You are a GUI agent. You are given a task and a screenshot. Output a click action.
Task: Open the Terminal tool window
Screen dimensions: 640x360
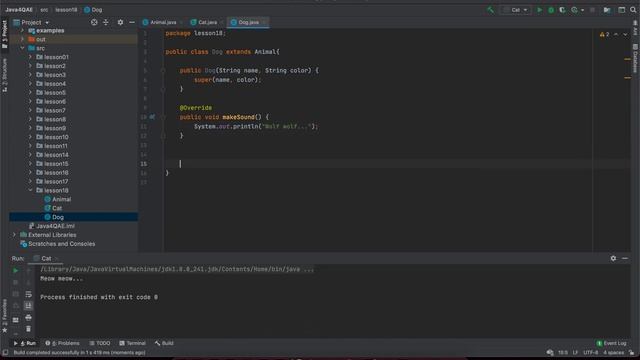tap(132, 343)
